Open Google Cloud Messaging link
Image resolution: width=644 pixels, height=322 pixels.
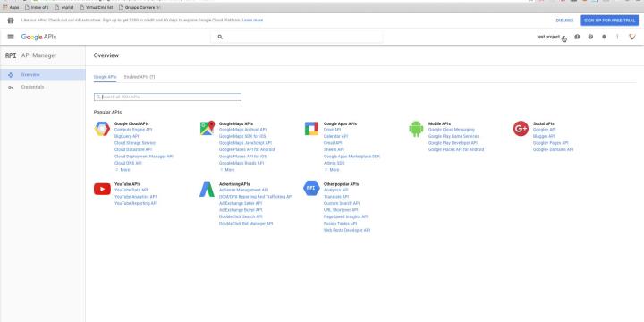pos(452,130)
